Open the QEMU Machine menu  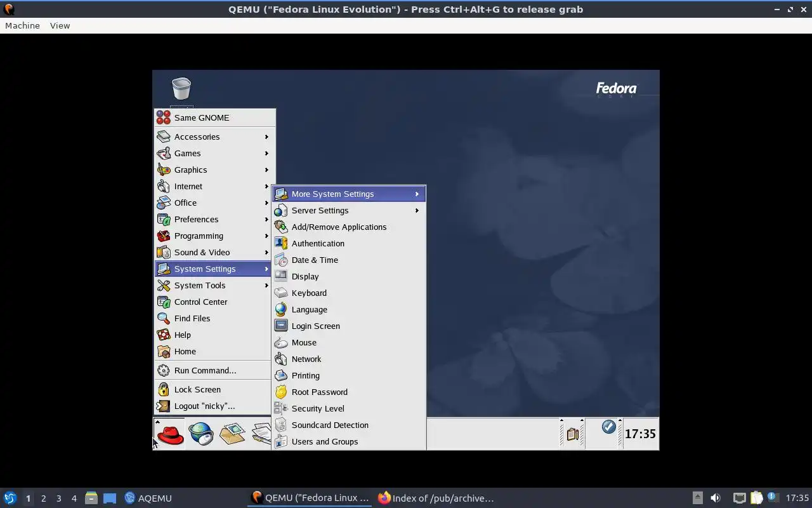(x=22, y=25)
